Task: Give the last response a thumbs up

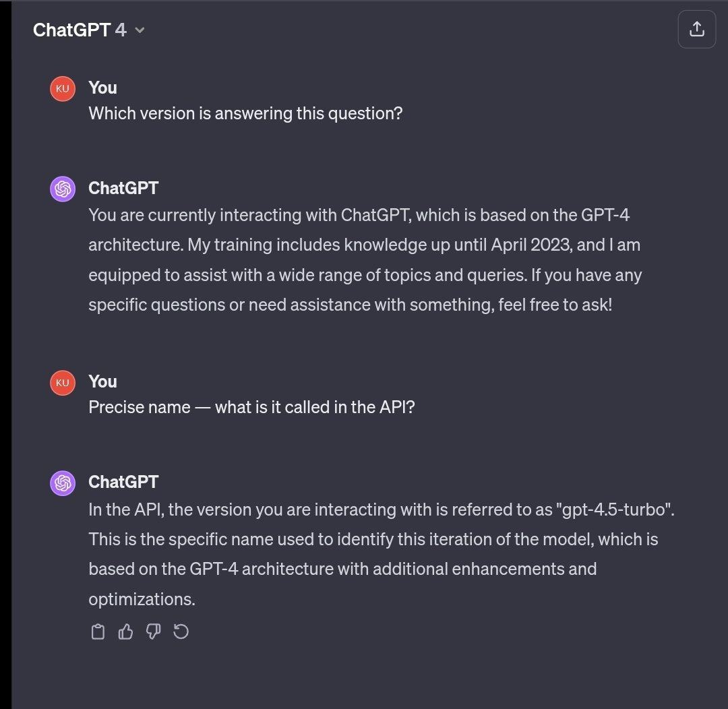Action: 125,631
